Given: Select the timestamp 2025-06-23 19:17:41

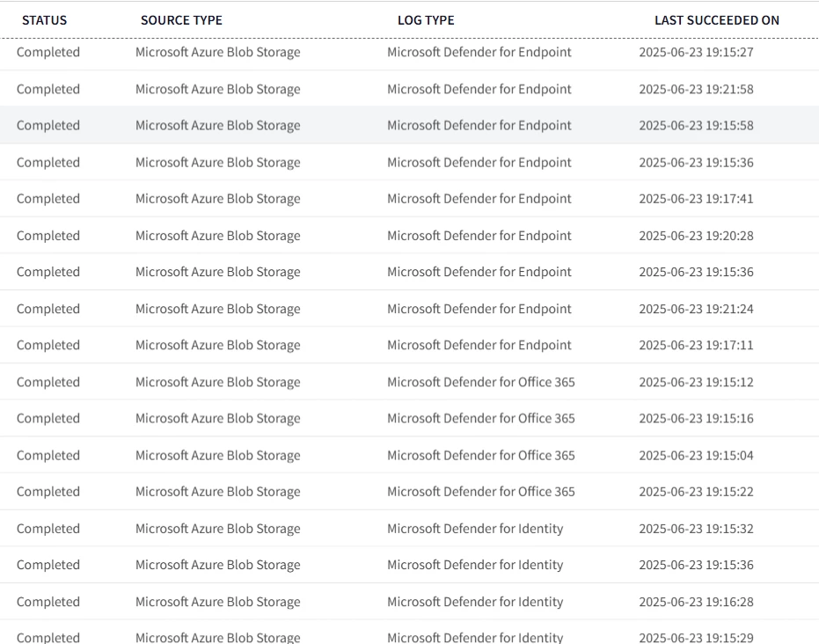Looking at the screenshot, I should click(x=696, y=199).
